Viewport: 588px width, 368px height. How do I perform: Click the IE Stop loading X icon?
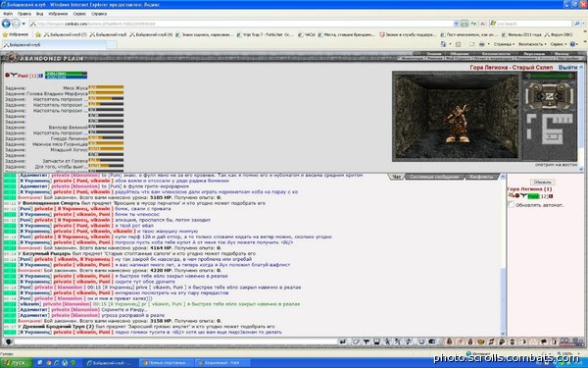(482, 24)
